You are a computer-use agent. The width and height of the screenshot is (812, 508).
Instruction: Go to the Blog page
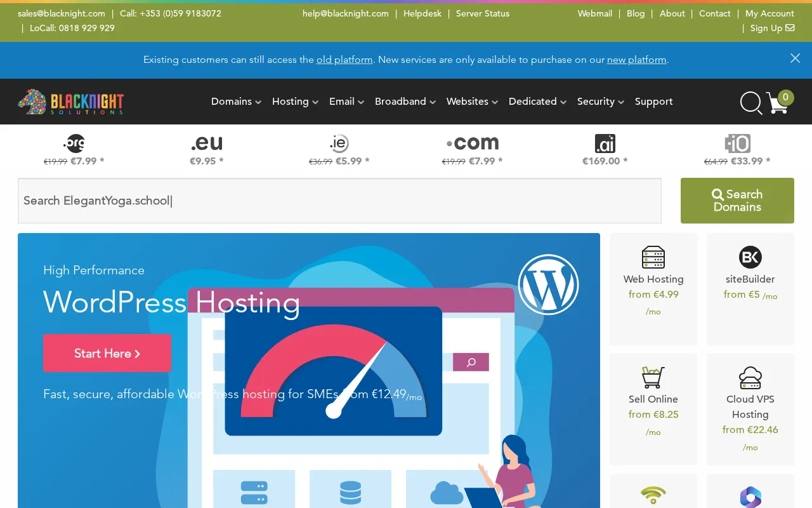click(x=636, y=13)
